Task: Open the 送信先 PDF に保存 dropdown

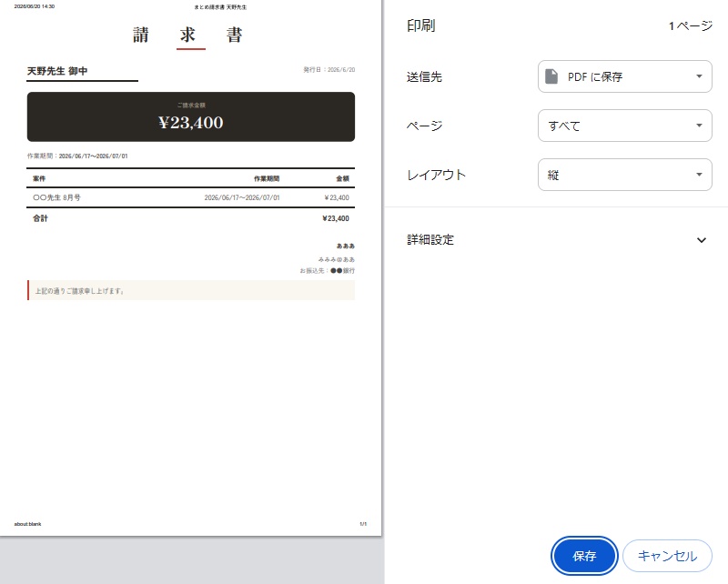Action: pyautogui.click(x=624, y=76)
